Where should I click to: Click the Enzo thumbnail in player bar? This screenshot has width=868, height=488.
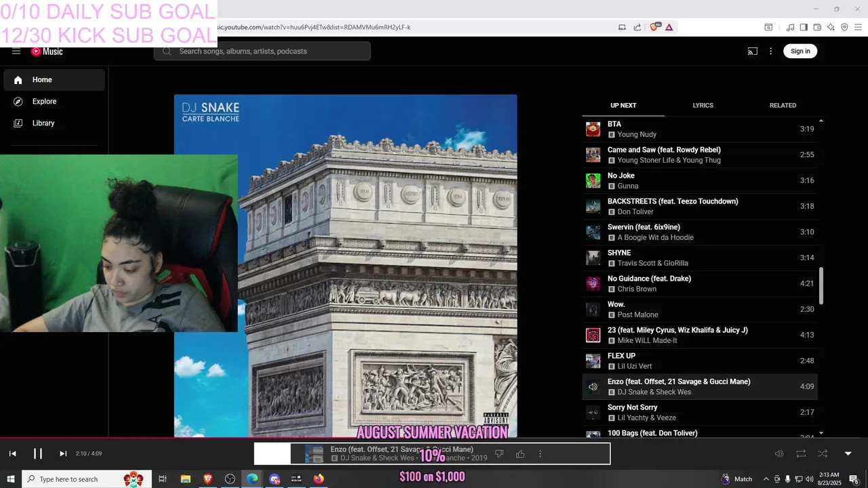314,454
